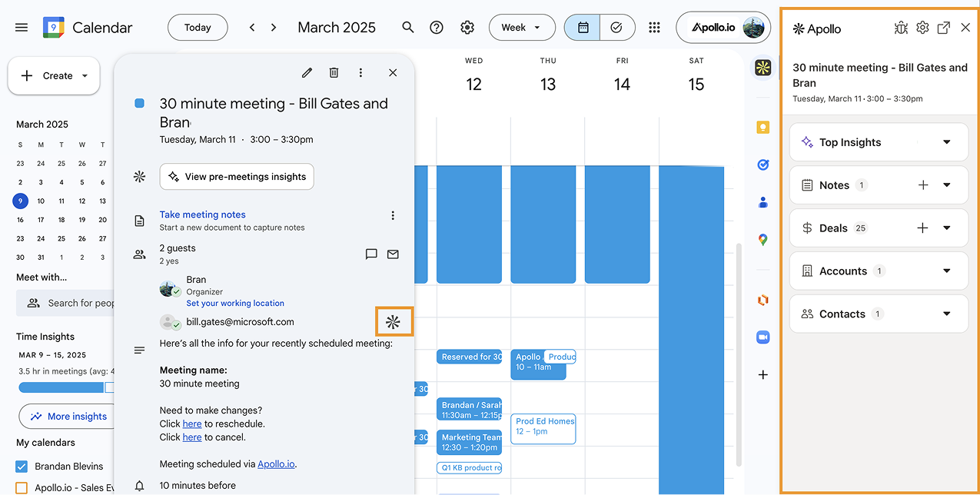The height and width of the screenshot is (495, 980).
Task: Open calendar search
Action: click(408, 28)
